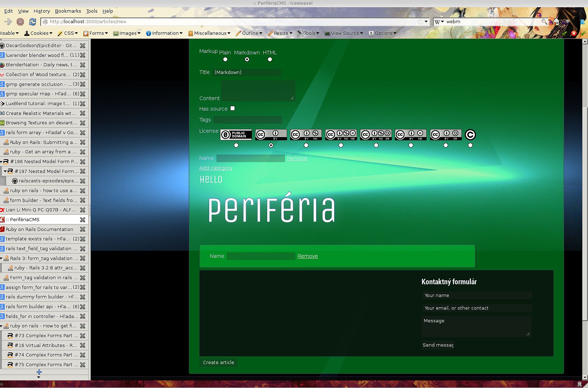Screen dimensions: 588x388
Task: Close the PerifériaCMS tab
Action: tap(83, 220)
